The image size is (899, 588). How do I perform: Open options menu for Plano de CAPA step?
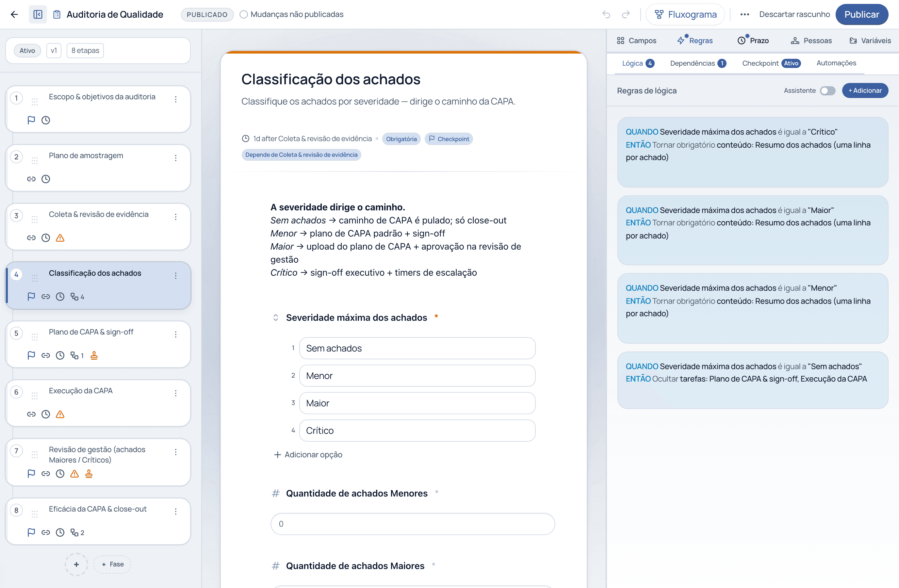pyautogui.click(x=176, y=334)
